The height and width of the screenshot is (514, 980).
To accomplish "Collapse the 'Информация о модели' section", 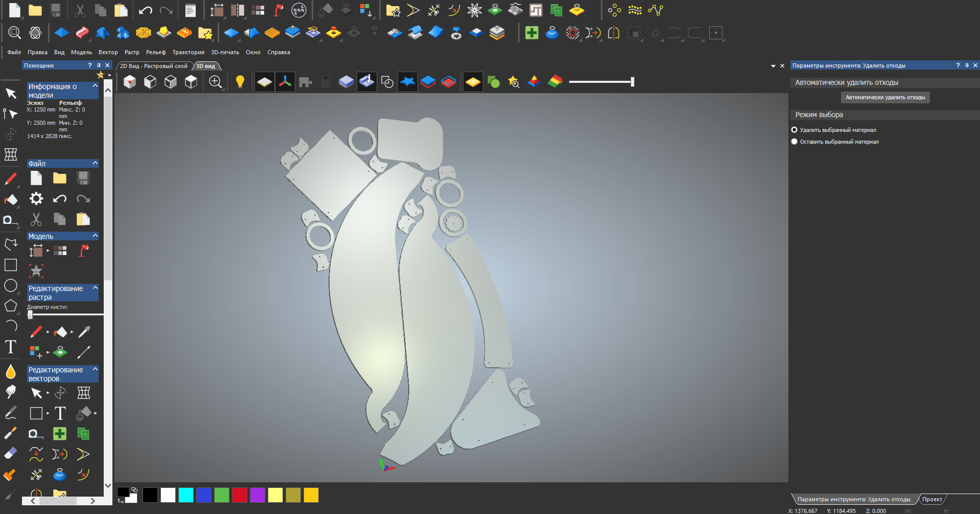I will pyautogui.click(x=95, y=86).
